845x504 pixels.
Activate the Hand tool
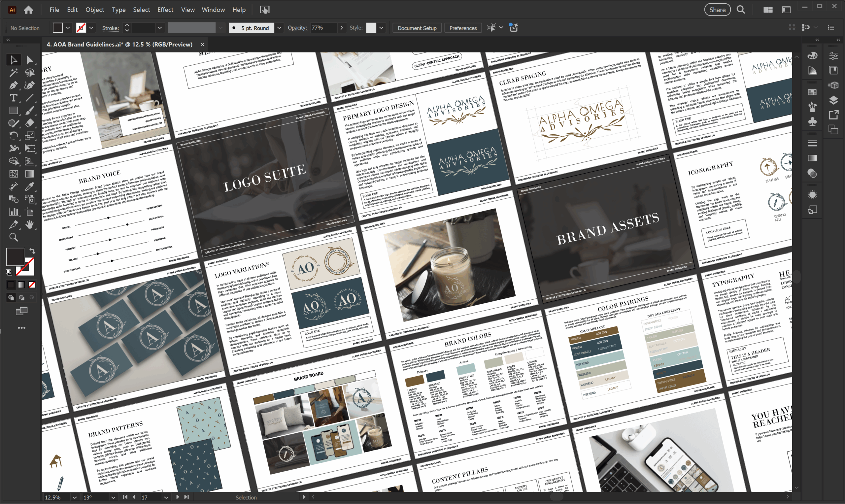(30, 224)
